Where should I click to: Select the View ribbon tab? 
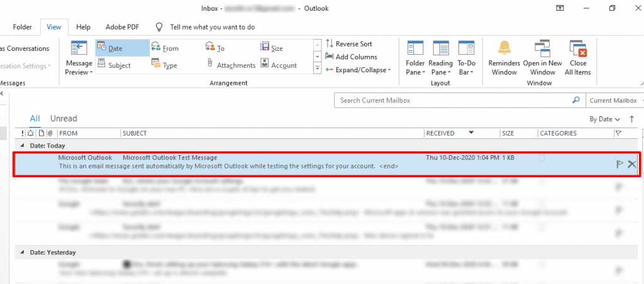point(54,27)
